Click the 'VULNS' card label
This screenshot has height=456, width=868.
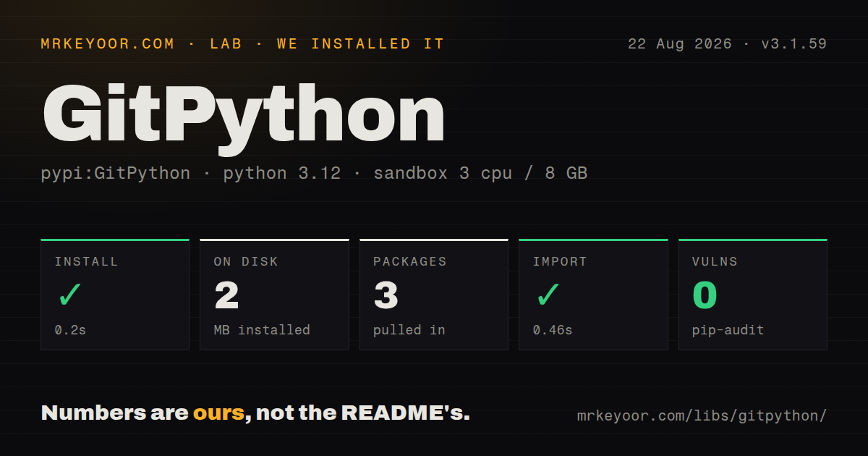pyautogui.click(x=715, y=262)
